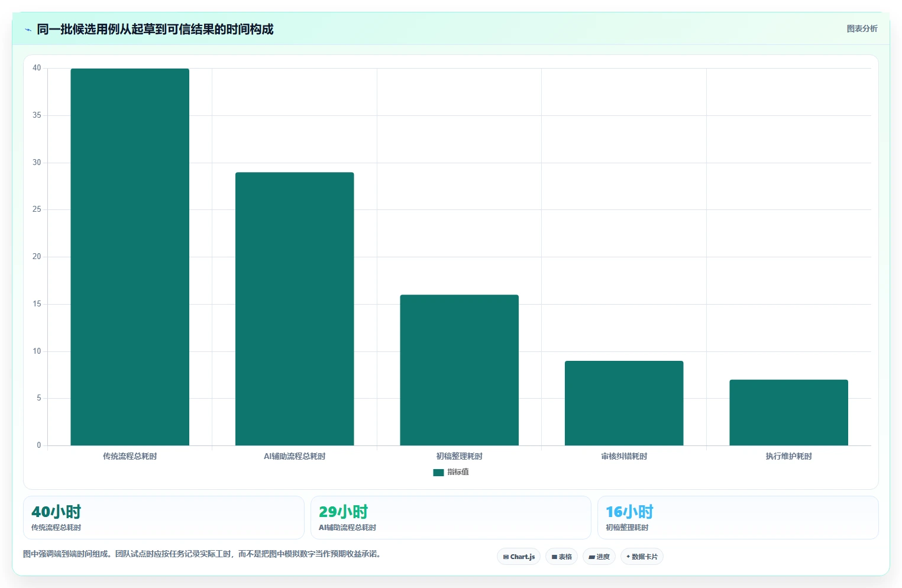Click the y-axis value 40
Image resolution: width=902 pixels, height=588 pixels.
click(x=37, y=68)
